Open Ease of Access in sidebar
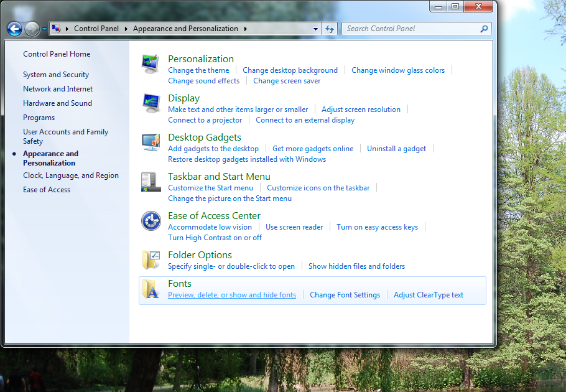This screenshot has height=392, width=566. [x=47, y=190]
